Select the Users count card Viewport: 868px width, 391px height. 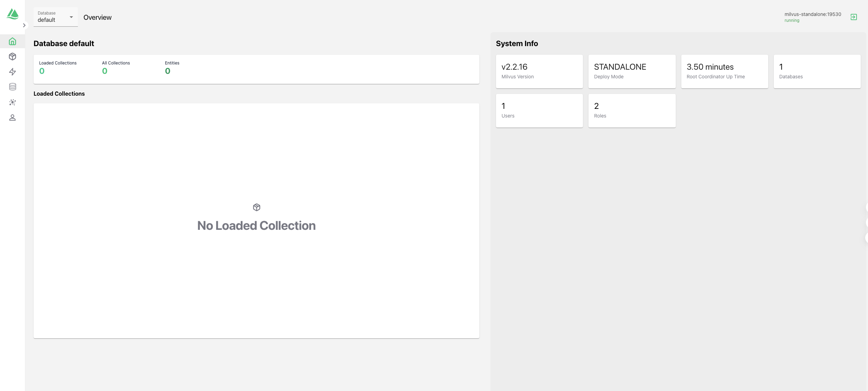tap(539, 111)
